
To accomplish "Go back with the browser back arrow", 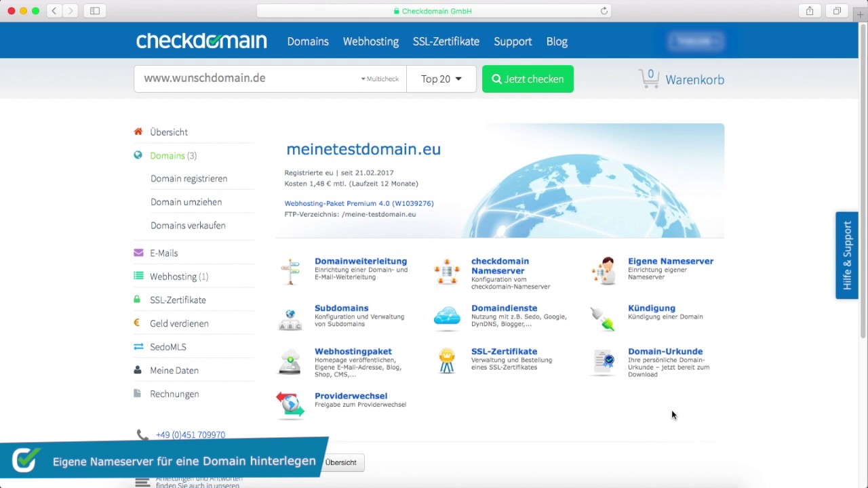I will (54, 11).
